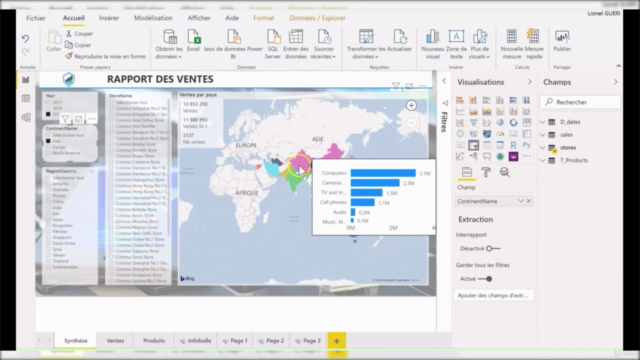This screenshot has height=360, width=640.
Task: Check the 2017 year checkbox
Action: click(x=48, y=102)
